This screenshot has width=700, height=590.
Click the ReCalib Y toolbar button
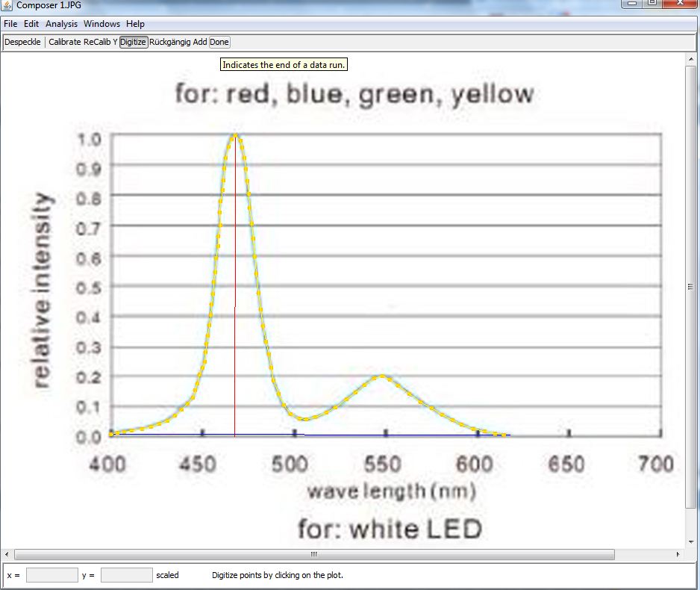pos(101,42)
